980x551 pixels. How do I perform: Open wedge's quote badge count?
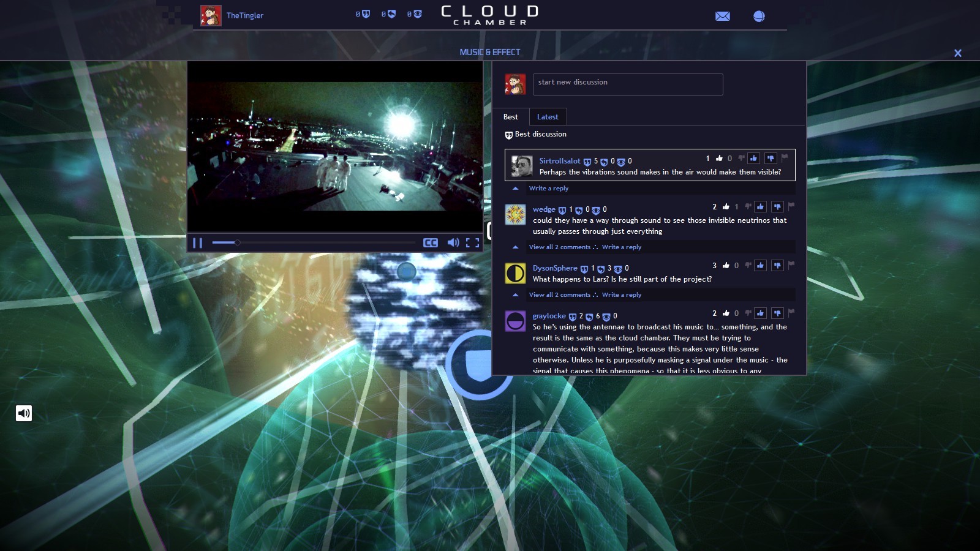pos(565,210)
